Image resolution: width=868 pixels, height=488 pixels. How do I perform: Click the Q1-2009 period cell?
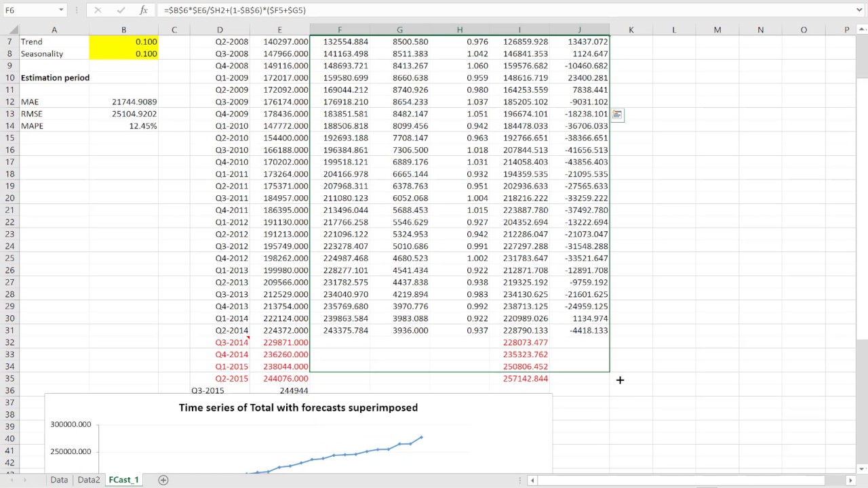220,78
